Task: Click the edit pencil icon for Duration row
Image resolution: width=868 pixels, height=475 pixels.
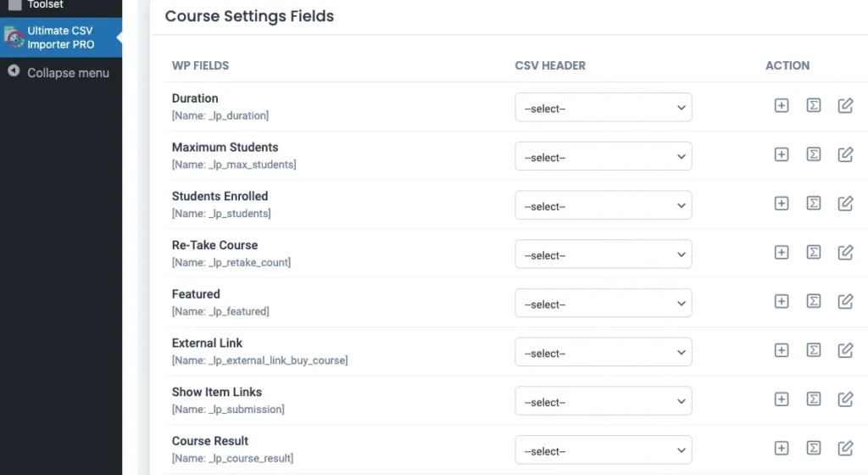Action: [x=845, y=106]
